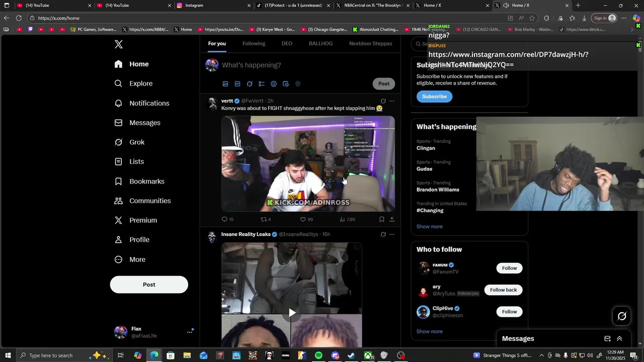Viewport: 644px width, 362px height.
Task: Add a GIF to the post
Action: tap(237, 84)
